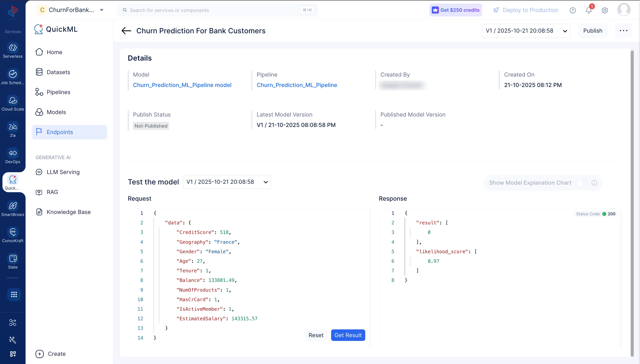Click the back arrow beside the title
640x364 pixels.
pyautogui.click(x=126, y=31)
